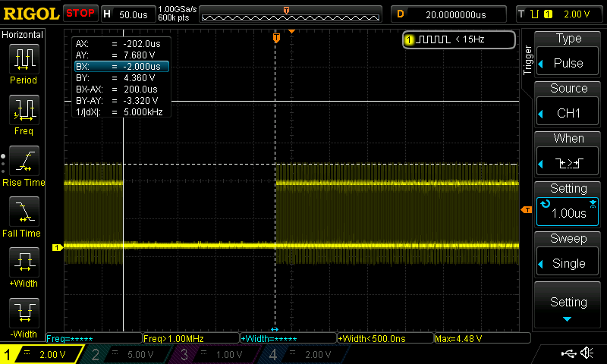Adjust the pulse Setting 1.00us value
Screen dimensions: 607x364
[x=568, y=212]
